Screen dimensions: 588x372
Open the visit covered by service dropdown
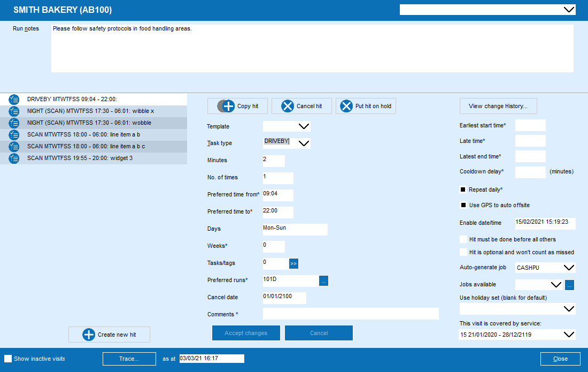coord(569,335)
